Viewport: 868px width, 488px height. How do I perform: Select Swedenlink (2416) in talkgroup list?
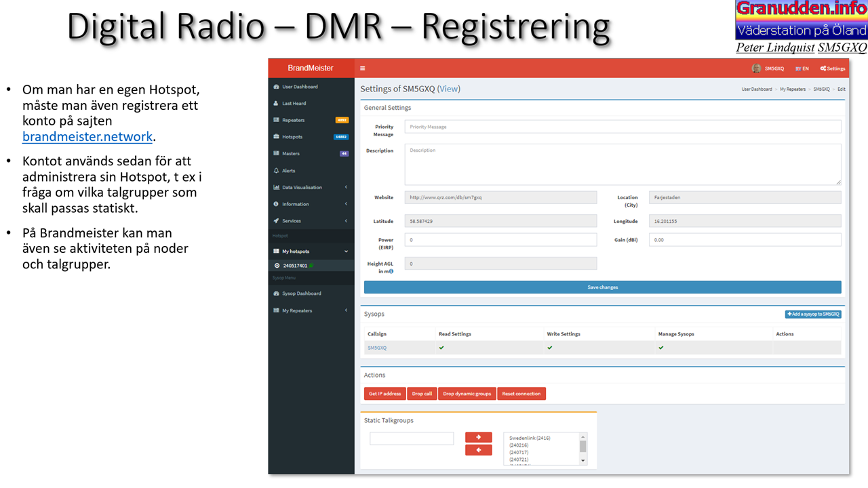pyautogui.click(x=530, y=438)
